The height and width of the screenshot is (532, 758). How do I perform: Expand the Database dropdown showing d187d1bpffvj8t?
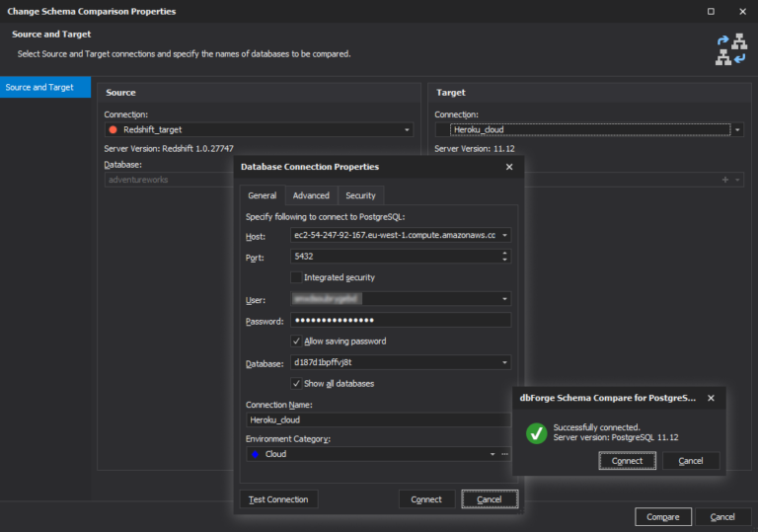[x=505, y=362]
